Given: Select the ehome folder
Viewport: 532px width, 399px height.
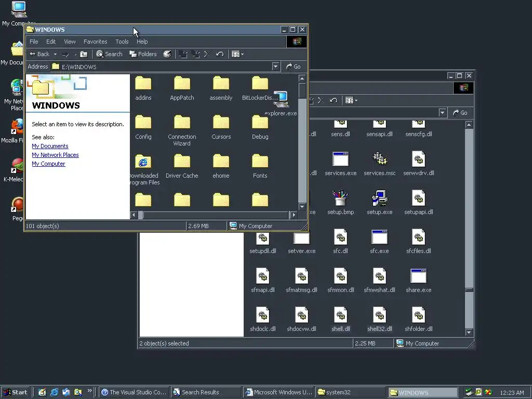Looking at the screenshot, I should coord(221,166).
